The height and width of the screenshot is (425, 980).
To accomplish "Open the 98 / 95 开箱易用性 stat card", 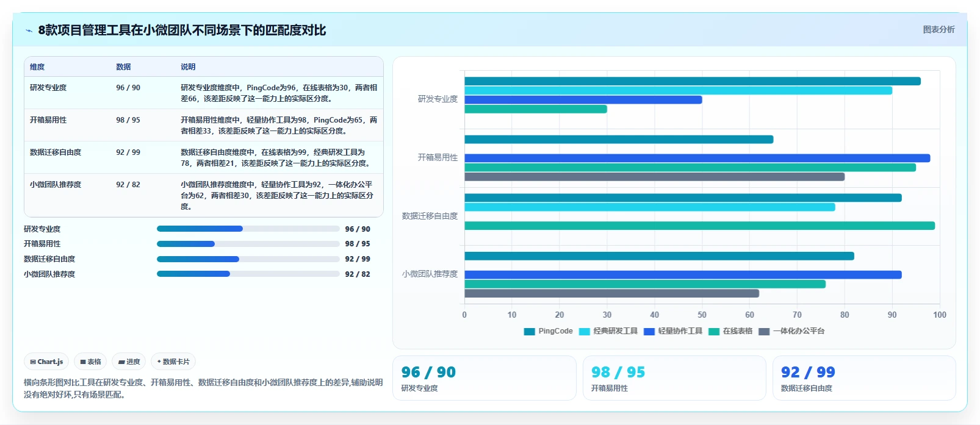I will tap(674, 378).
